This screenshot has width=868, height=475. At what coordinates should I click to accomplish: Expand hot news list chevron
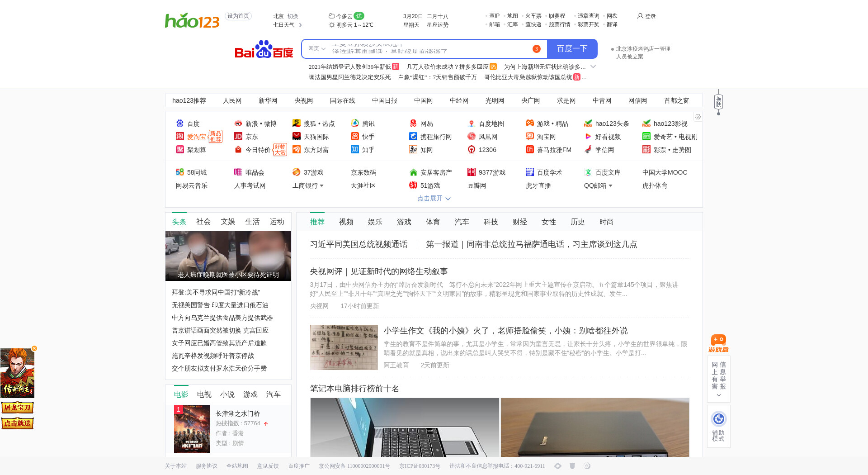coord(593,66)
